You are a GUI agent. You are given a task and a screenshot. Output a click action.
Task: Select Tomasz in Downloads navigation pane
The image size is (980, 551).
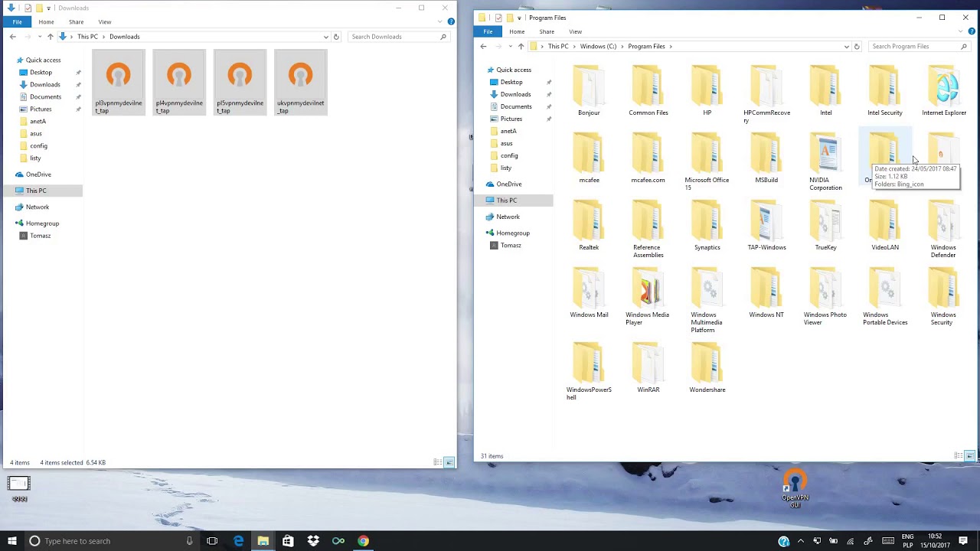pos(41,236)
